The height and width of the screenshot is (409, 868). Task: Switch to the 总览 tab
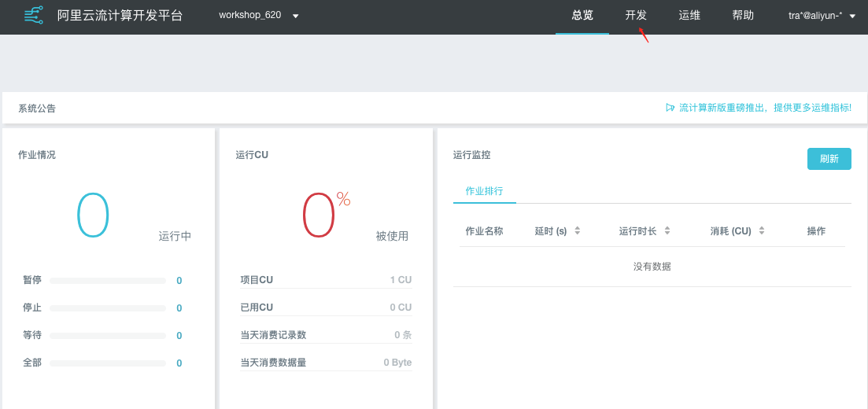point(582,16)
